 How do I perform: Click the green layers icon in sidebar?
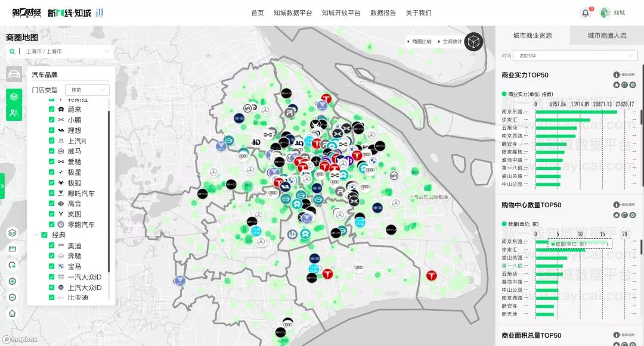click(x=14, y=96)
